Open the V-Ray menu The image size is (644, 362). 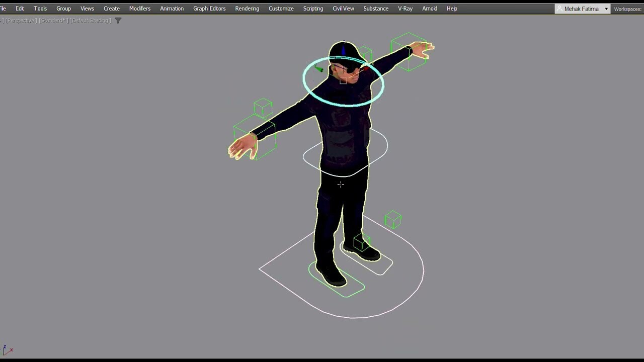coord(405,8)
